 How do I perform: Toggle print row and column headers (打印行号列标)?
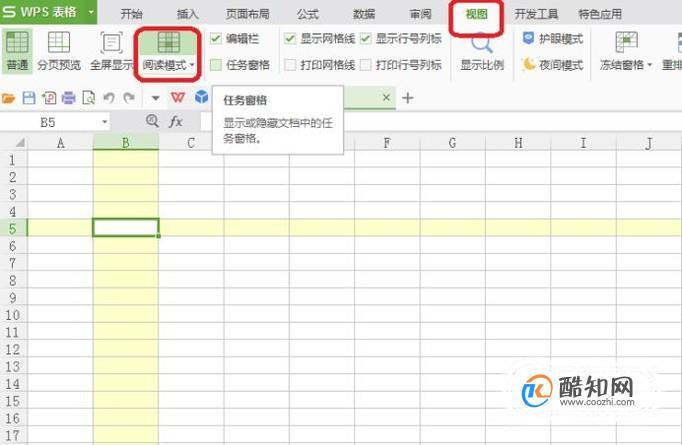click(366, 65)
